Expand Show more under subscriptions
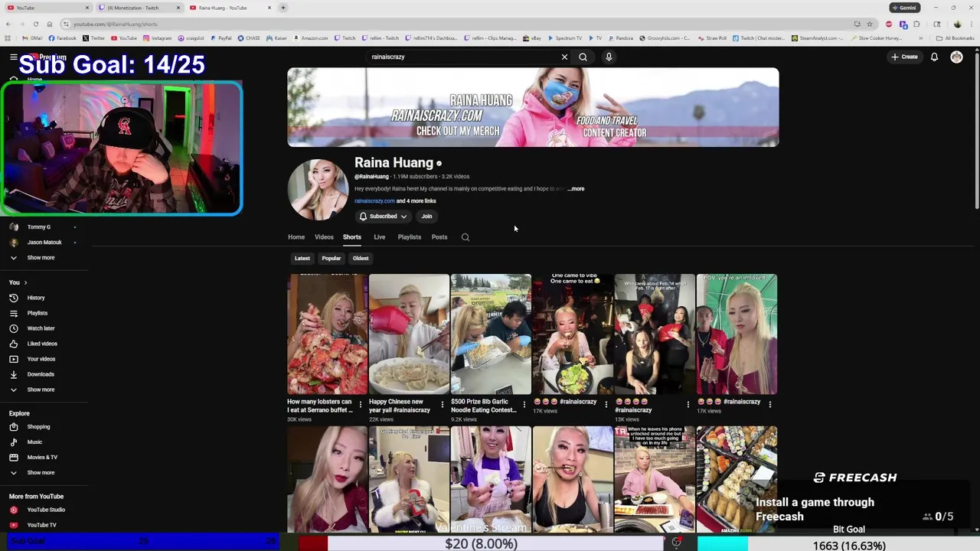 [x=41, y=258]
